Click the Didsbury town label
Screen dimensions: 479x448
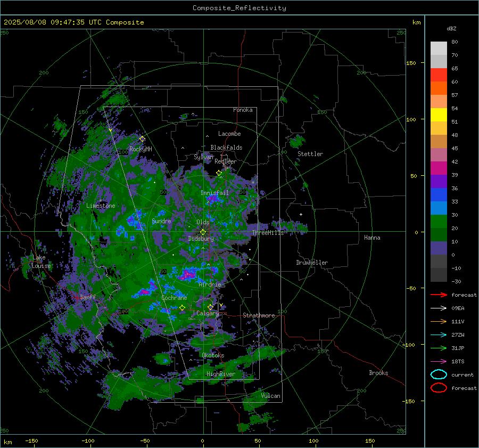tap(201, 239)
